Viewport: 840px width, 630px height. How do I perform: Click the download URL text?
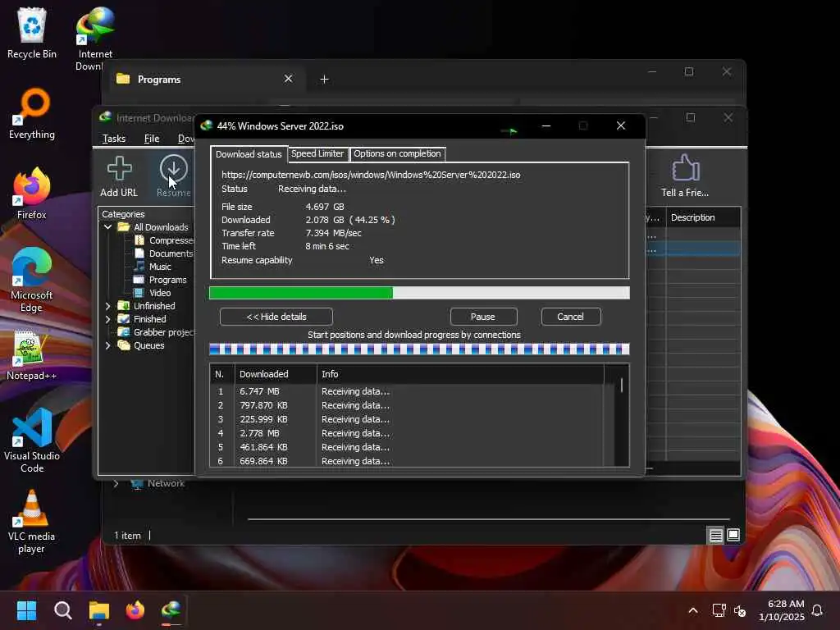pos(372,175)
